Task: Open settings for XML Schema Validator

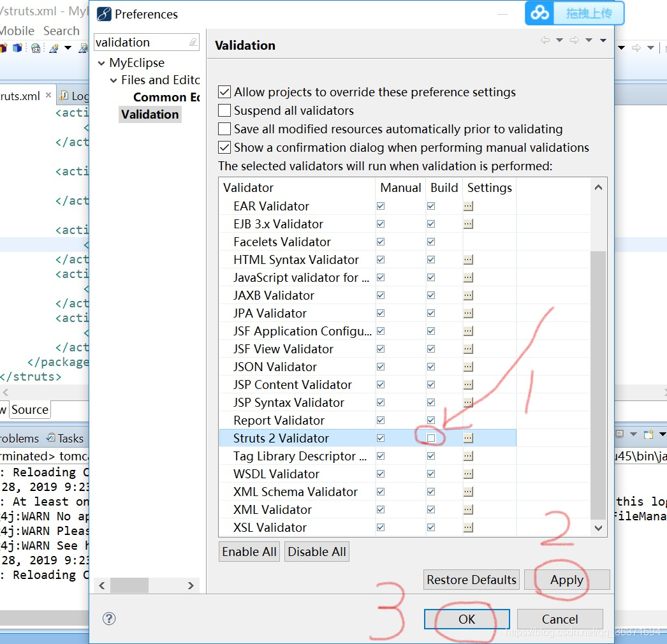Action: (468, 492)
